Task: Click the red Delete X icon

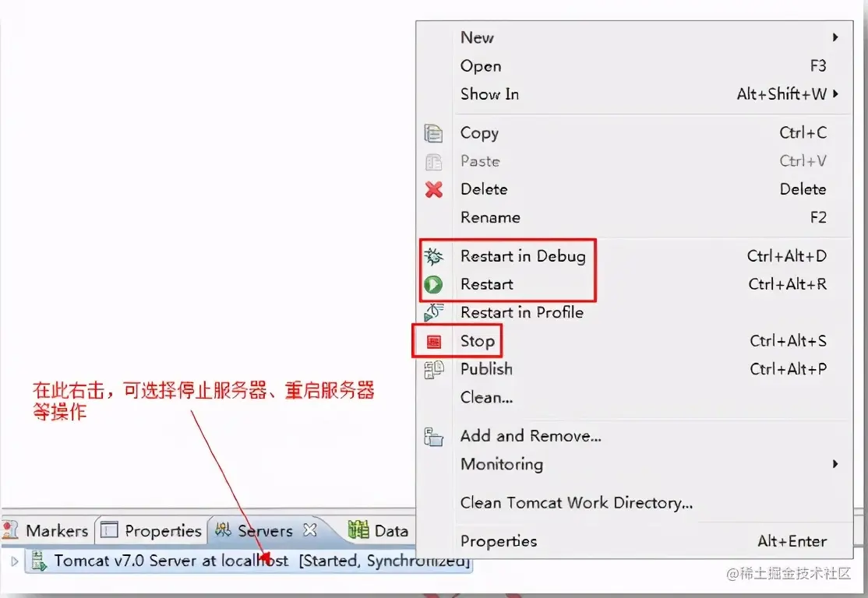Action: coord(433,189)
